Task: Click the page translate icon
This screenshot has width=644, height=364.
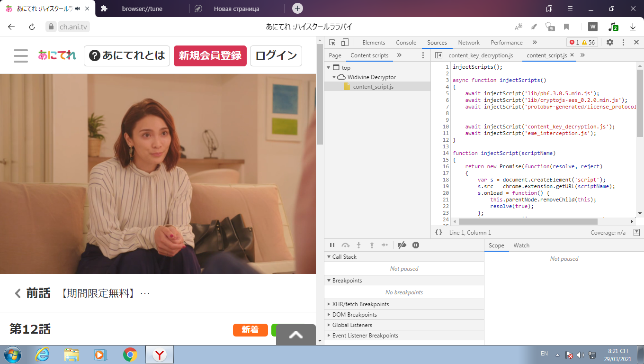Action: 519,27
